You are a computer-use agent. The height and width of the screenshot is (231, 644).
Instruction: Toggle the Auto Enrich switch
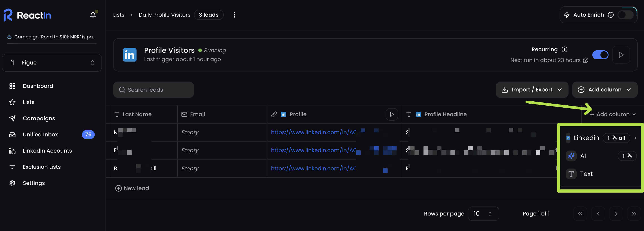tap(626, 15)
